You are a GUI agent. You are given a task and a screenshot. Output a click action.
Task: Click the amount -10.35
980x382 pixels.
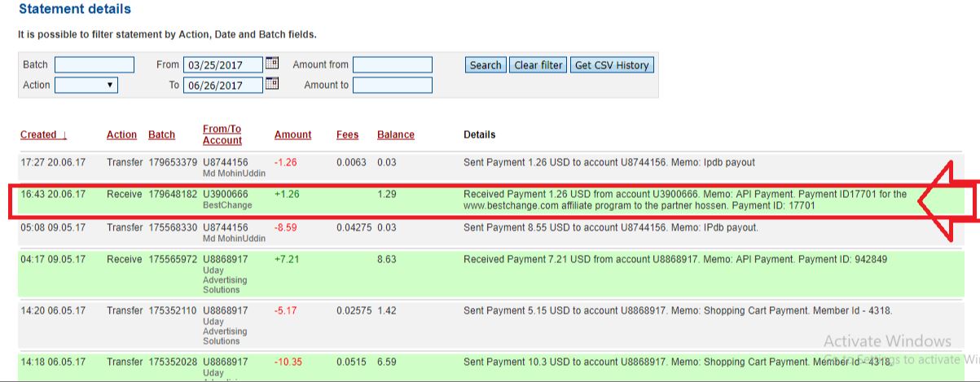point(288,361)
